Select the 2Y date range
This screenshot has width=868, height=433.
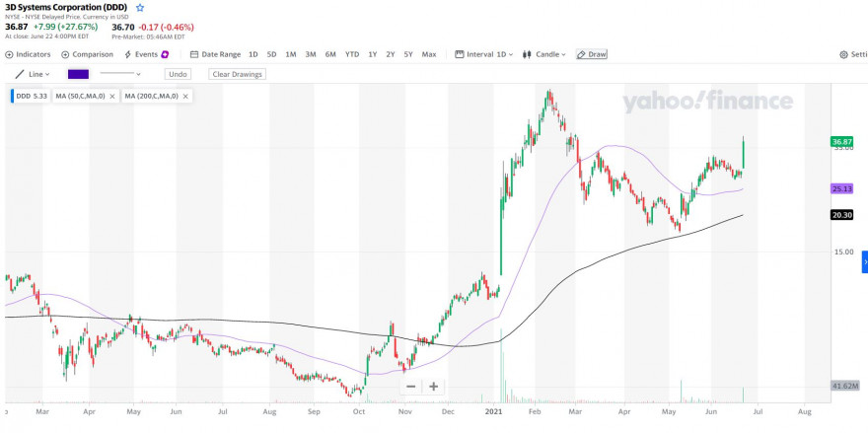pyautogui.click(x=391, y=54)
